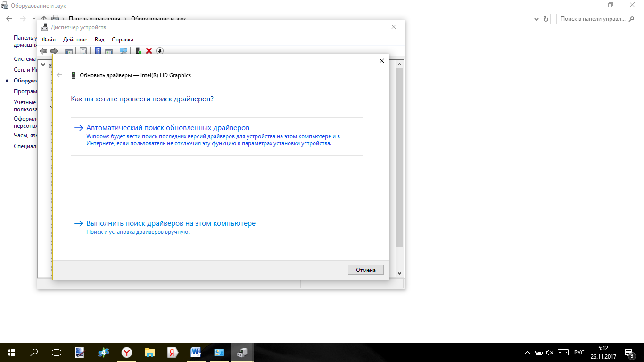Open the Действие menu
Image resolution: width=644 pixels, height=362 pixels.
(75, 40)
